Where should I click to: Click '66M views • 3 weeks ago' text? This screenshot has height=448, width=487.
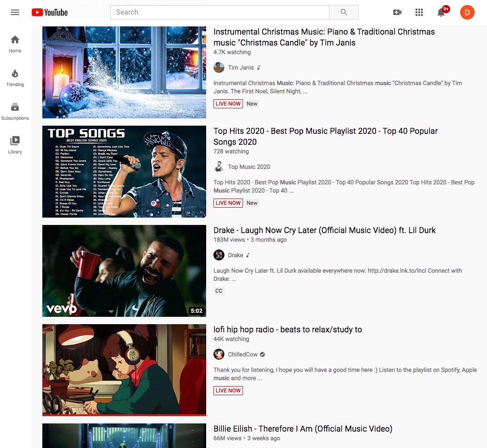247,438
